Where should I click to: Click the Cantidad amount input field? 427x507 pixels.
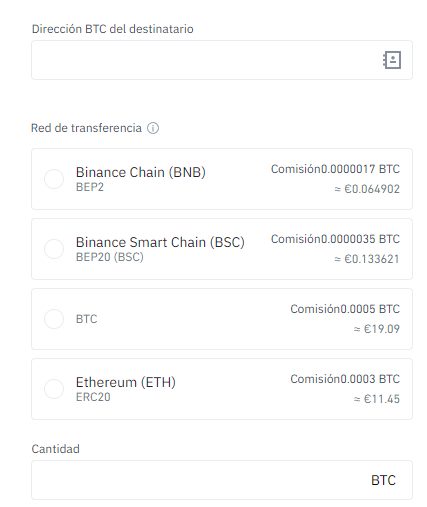(x=222, y=480)
